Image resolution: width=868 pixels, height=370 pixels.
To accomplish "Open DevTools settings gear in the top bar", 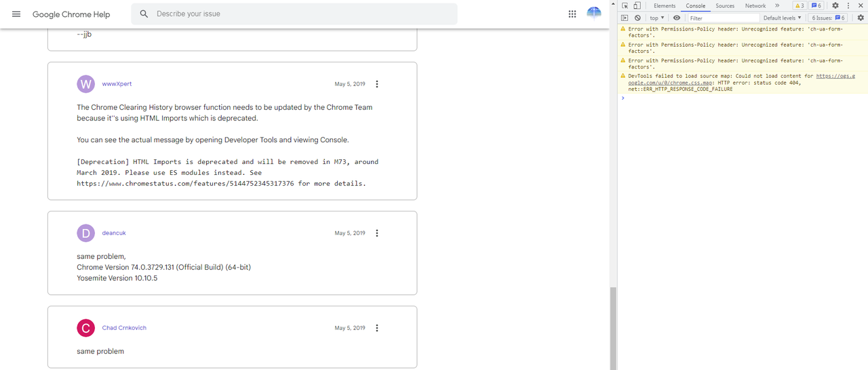I will coord(835,5).
